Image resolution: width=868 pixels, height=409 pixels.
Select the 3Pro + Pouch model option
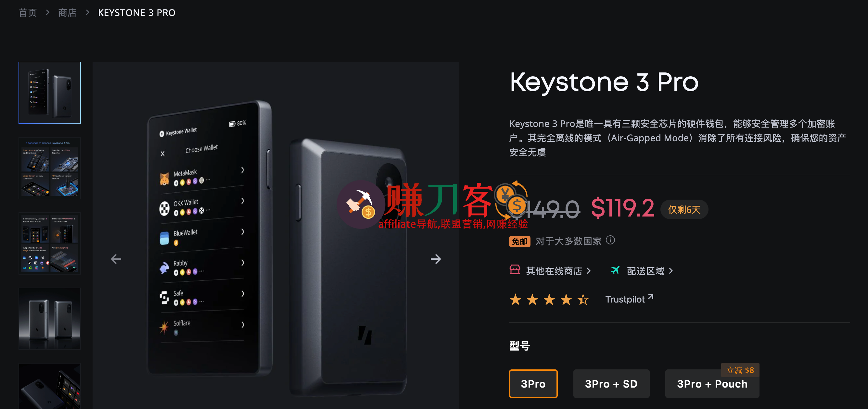click(712, 383)
